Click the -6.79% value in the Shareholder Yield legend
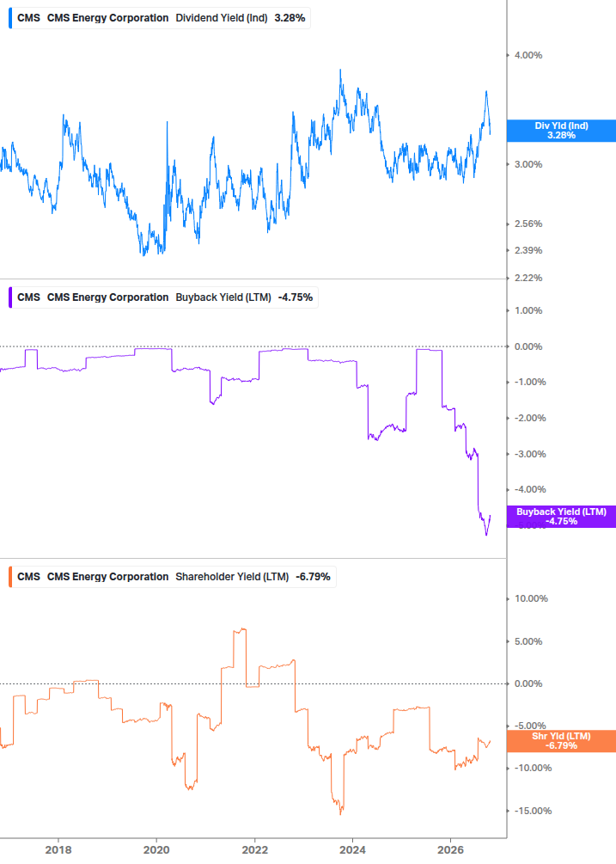The width and height of the screenshot is (616, 864). coord(314,577)
